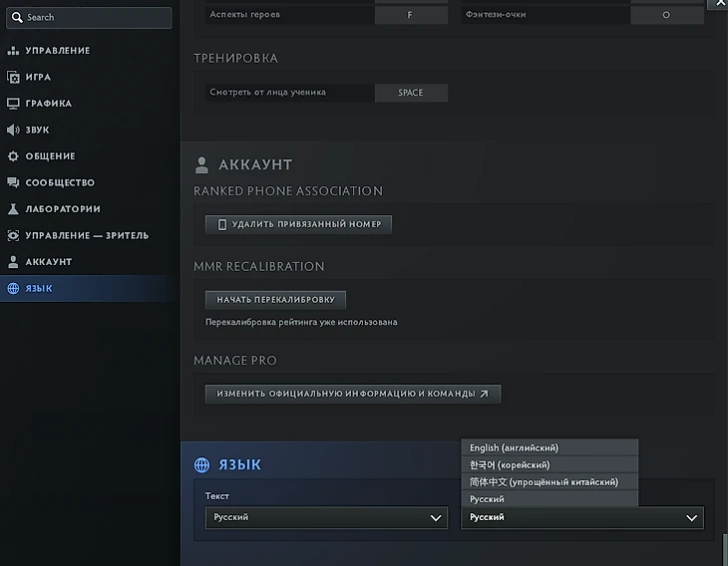728x566 pixels.
Task: Click the Звук speaker icon
Action: [13, 130]
